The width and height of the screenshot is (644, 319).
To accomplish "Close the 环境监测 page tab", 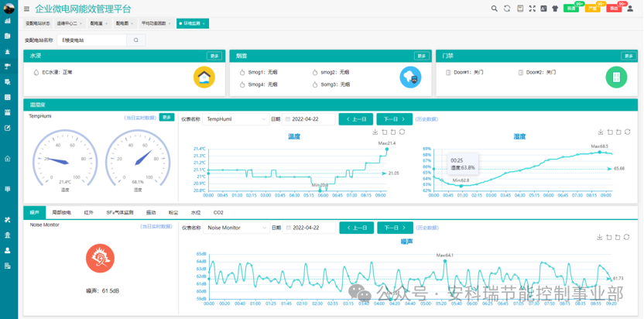I will pos(204,24).
